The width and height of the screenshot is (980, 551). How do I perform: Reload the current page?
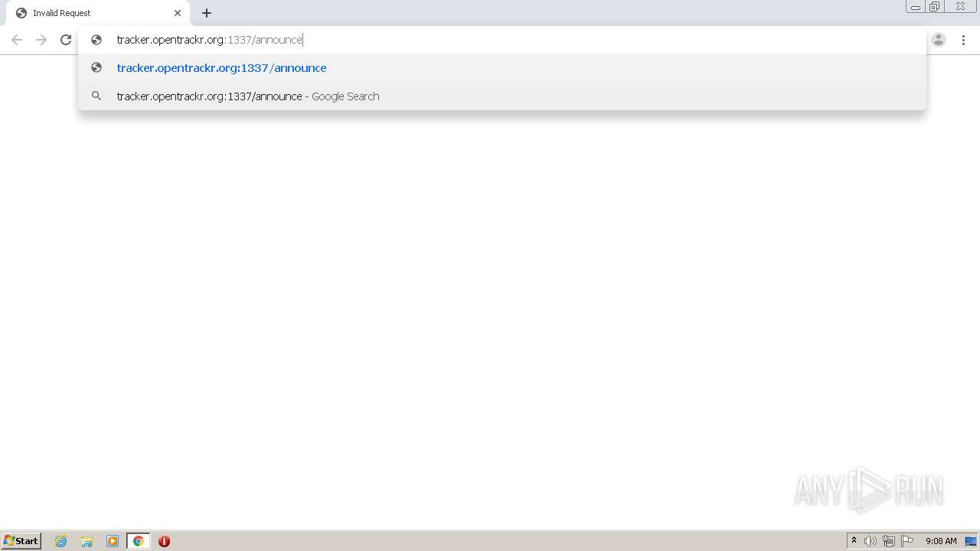coord(66,40)
